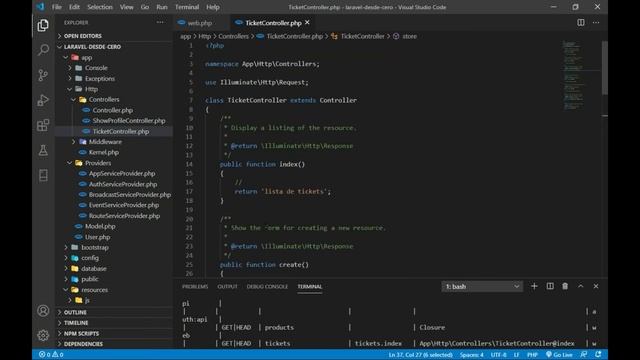Viewport: 640px width, 360px height.
Task: Click the PHP language mode in status bar
Action: pyautogui.click(x=532, y=355)
